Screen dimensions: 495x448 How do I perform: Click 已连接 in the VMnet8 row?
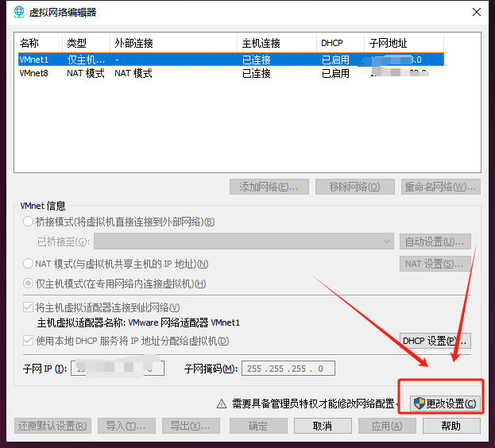click(257, 73)
